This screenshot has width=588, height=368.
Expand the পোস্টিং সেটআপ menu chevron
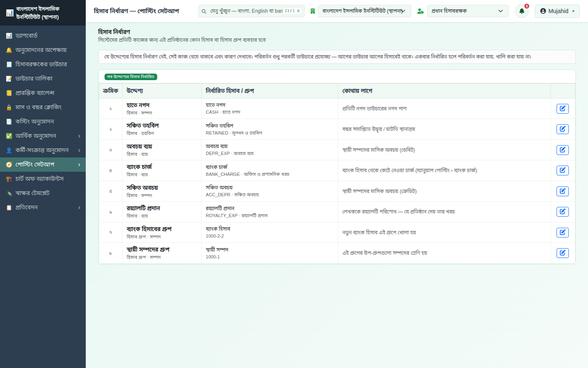(79, 164)
